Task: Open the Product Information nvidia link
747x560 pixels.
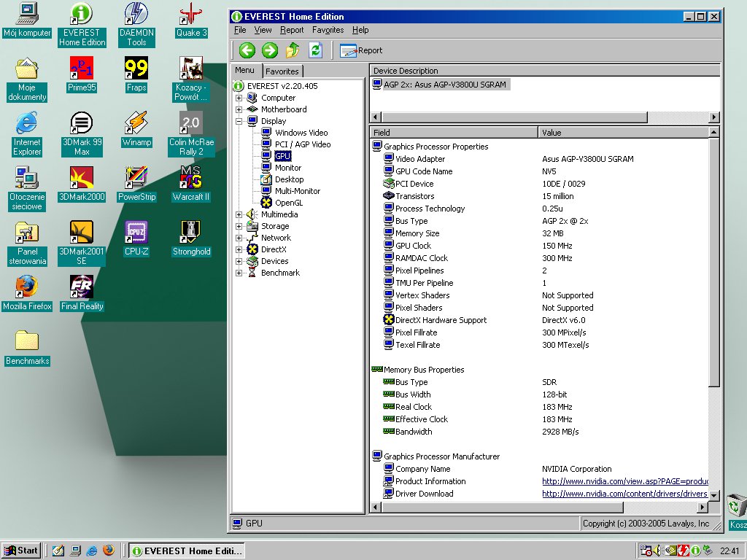Action: [x=624, y=481]
